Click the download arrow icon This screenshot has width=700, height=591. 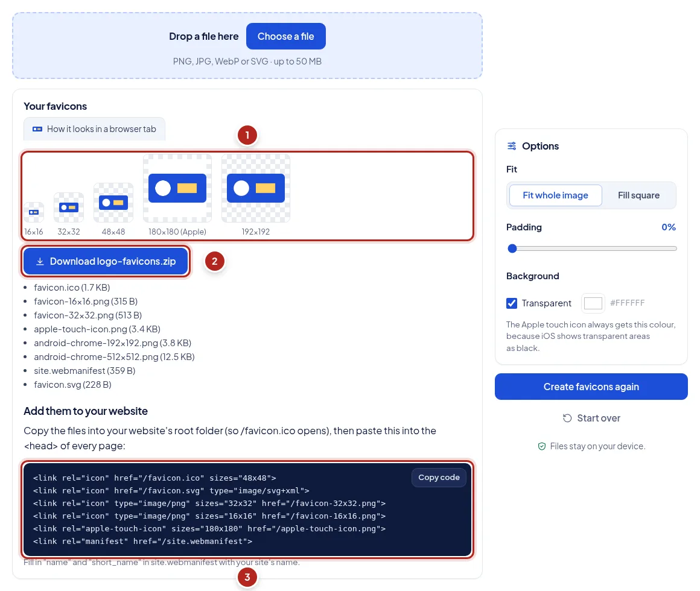click(x=40, y=261)
